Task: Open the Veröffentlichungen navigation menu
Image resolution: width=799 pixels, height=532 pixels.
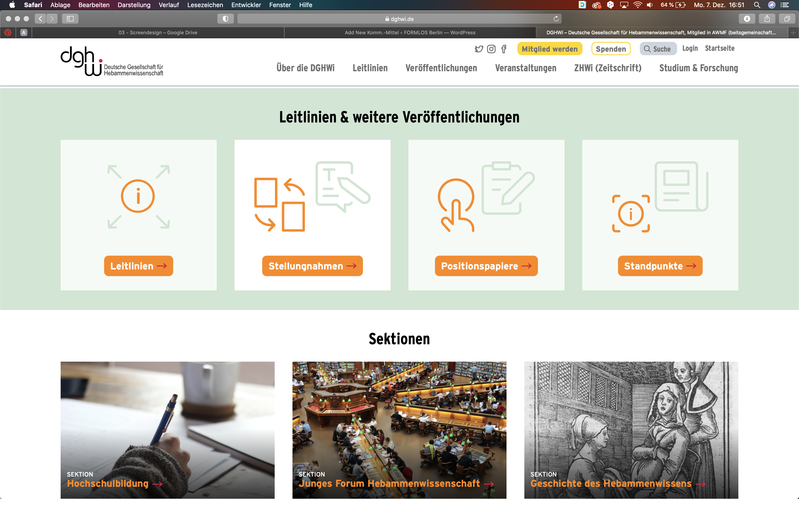Action: point(441,68)
